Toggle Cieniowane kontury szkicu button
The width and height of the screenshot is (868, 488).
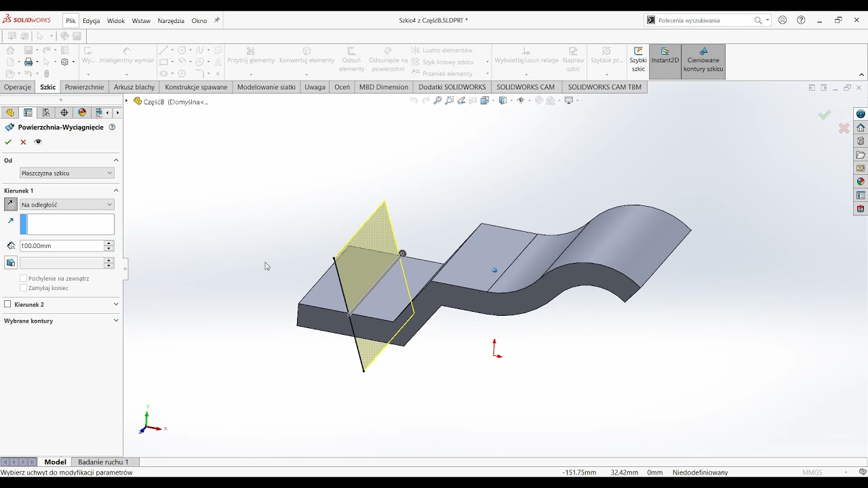(703, 60)
